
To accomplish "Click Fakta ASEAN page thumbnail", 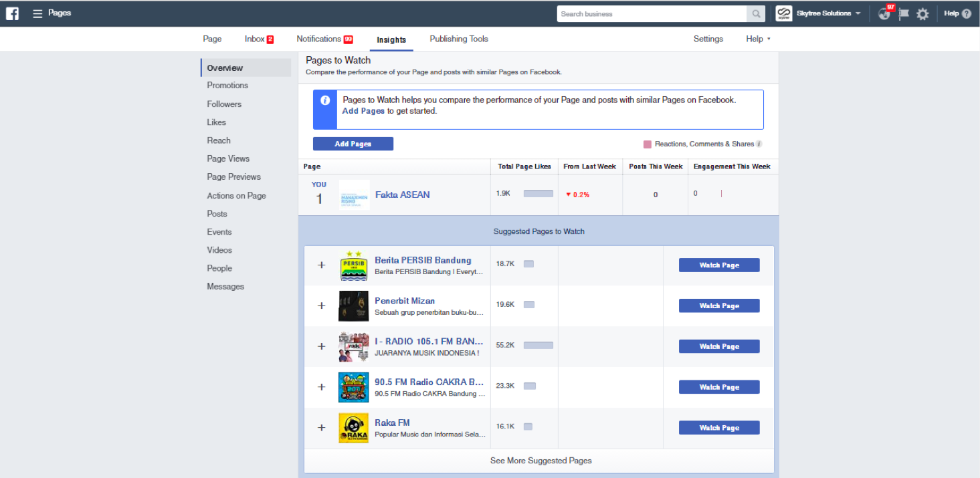I will click(x=354, y=195).
